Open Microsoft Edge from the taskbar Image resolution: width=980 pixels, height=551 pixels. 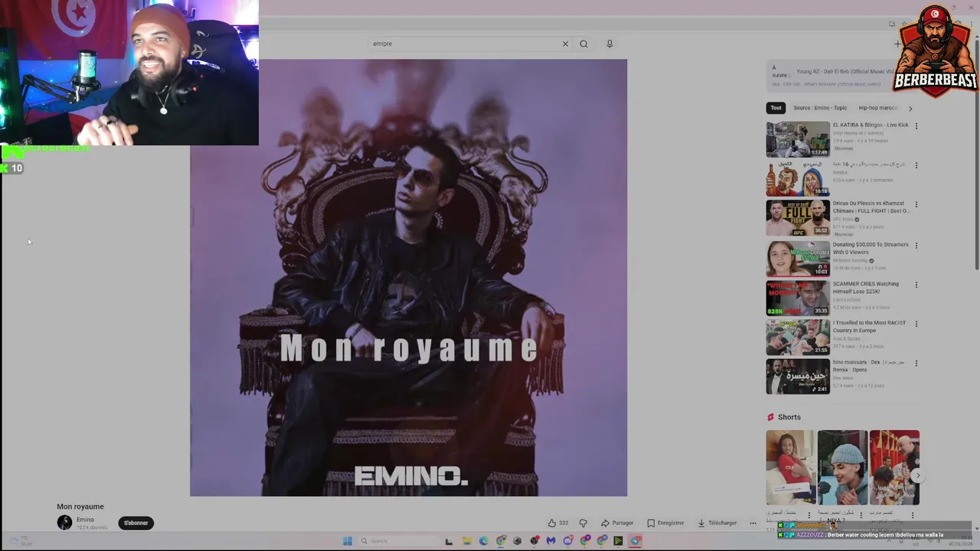(x=483, y=541)
